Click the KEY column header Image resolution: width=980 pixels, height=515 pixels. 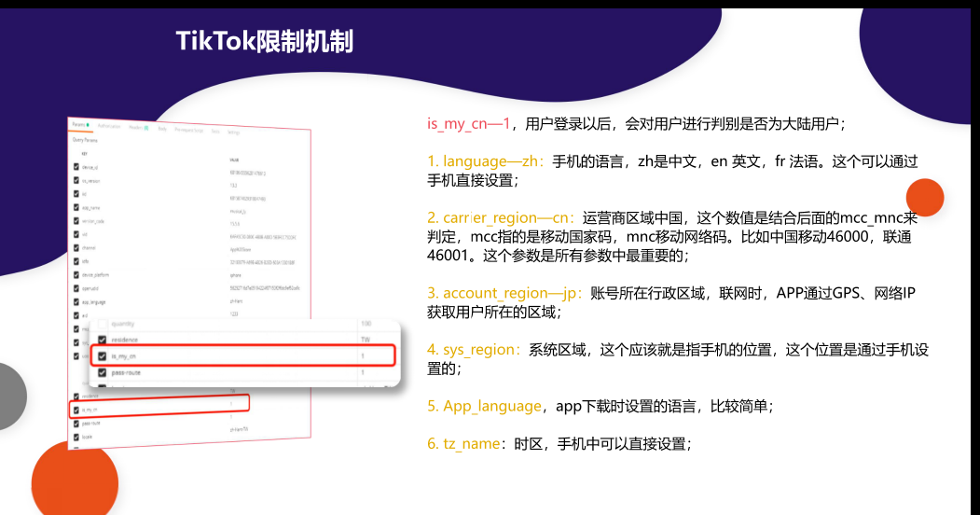pyautogui.click(x=84, y=154)
